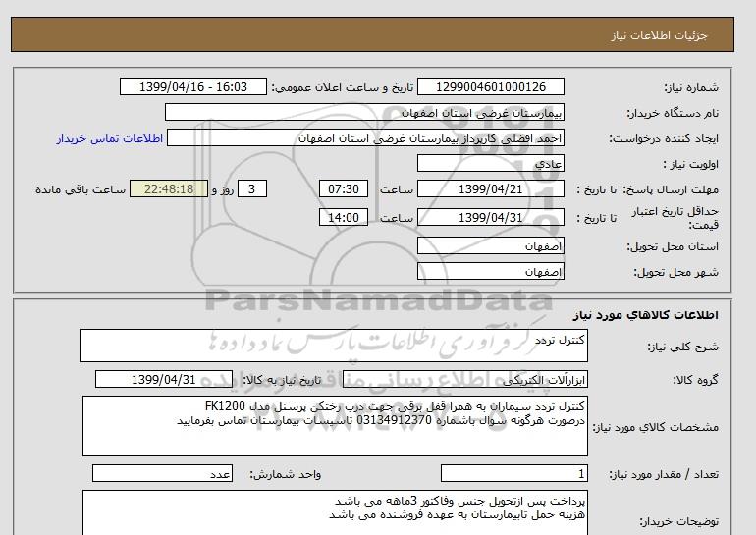Click the label 'توضیحات خریدار:'
The width and height of the screenshot is (756, 535).
pyautogui.click(x=678, y=521)
